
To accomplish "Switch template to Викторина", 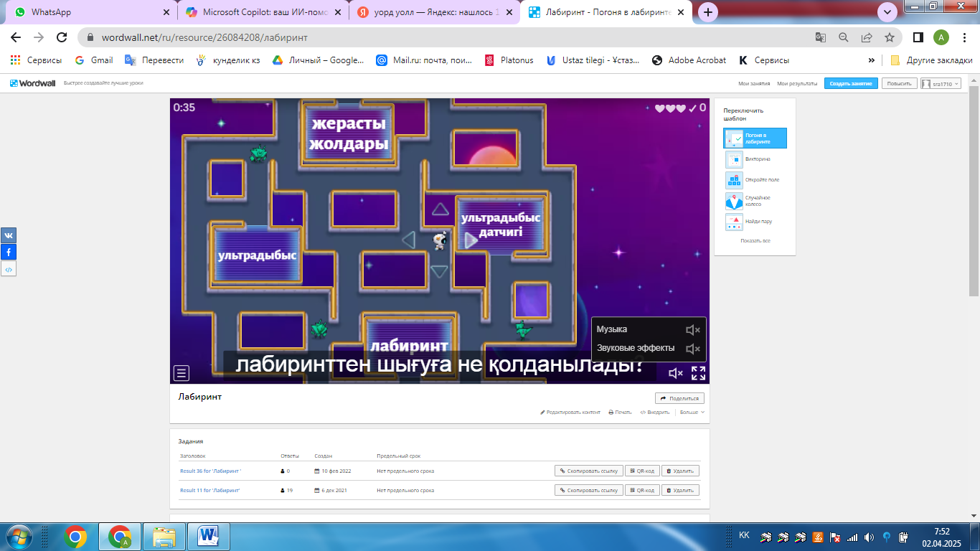I will 755,159.
